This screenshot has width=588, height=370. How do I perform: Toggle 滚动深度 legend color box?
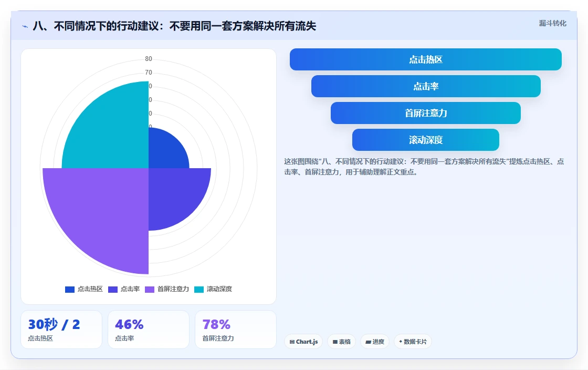pos(199,289)
